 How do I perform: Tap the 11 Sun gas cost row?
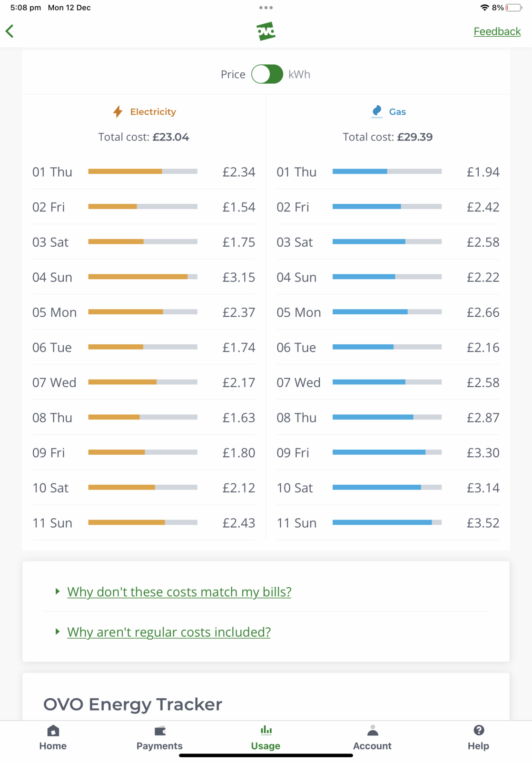coord(388,523)
